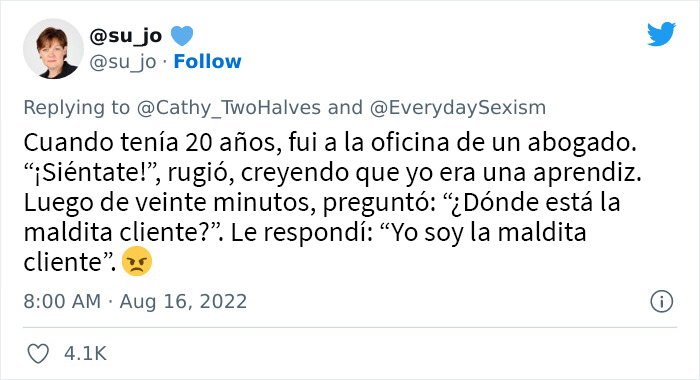Click the blue heart beside @su_jo name

click(x=182, y=36)
